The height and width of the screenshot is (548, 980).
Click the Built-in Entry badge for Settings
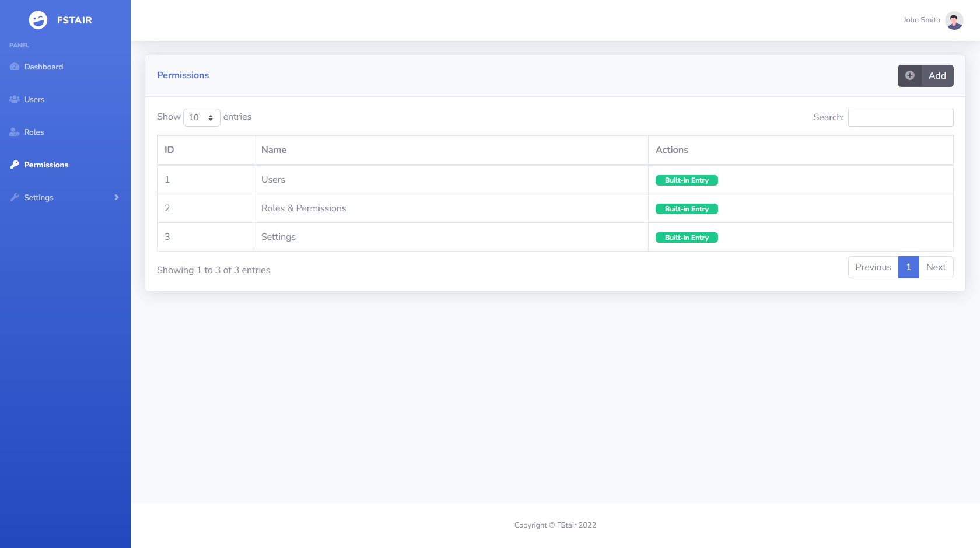[687, 238]
